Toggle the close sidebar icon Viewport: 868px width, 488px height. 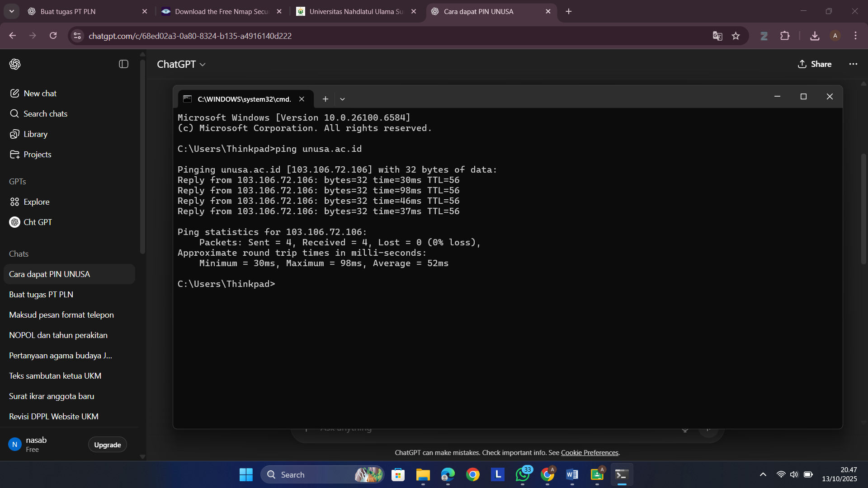coord(123,64)
